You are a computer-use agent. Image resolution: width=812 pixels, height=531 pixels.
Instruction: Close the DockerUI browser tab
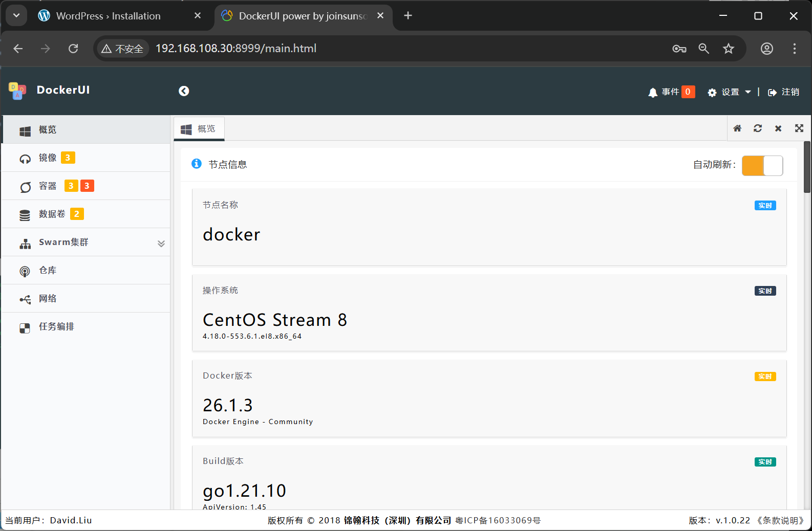380,16
